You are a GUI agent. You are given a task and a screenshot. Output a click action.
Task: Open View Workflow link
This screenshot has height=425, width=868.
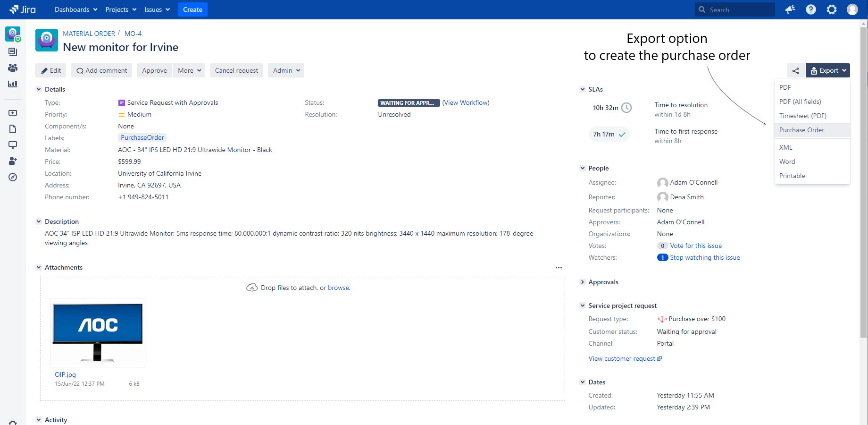pyautogui.click(x=466, y=102)
